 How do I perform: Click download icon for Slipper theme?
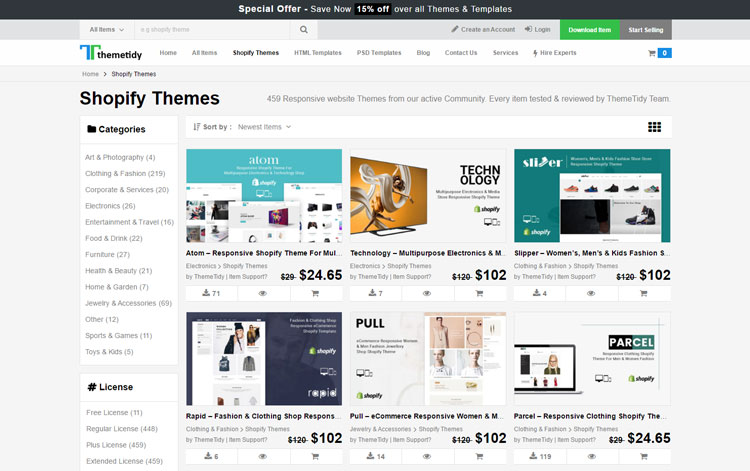pos(539,293)
